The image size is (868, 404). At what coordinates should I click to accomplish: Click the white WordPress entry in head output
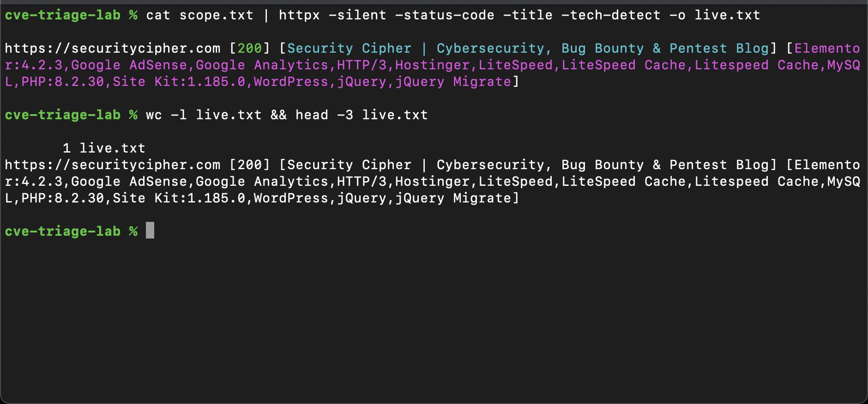point(291,198)
